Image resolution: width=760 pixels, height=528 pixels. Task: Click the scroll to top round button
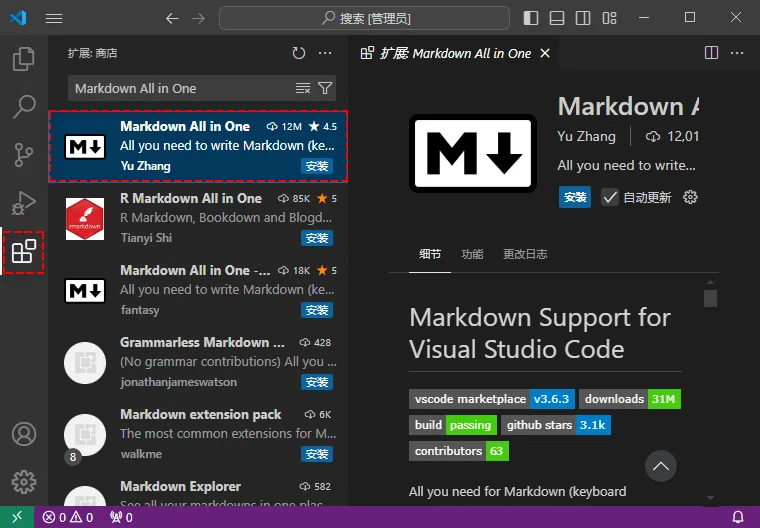(661, 466)
